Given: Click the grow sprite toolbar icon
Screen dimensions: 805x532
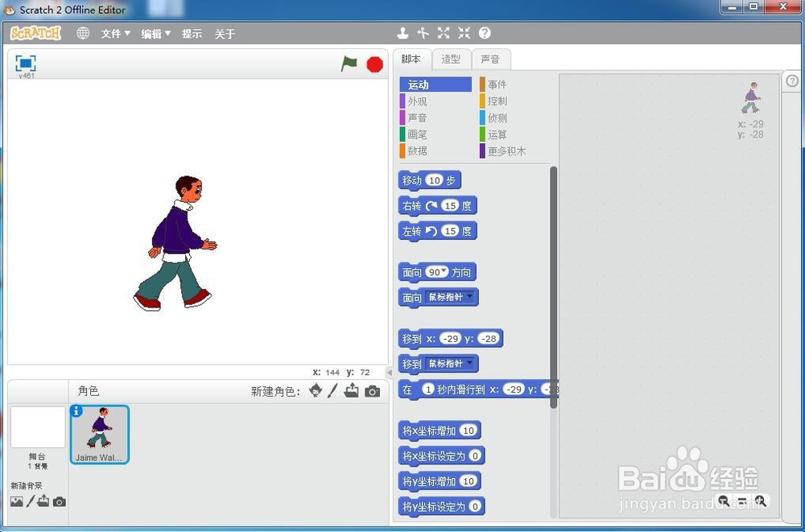Looking at the screenshot, I should point(444,33).
